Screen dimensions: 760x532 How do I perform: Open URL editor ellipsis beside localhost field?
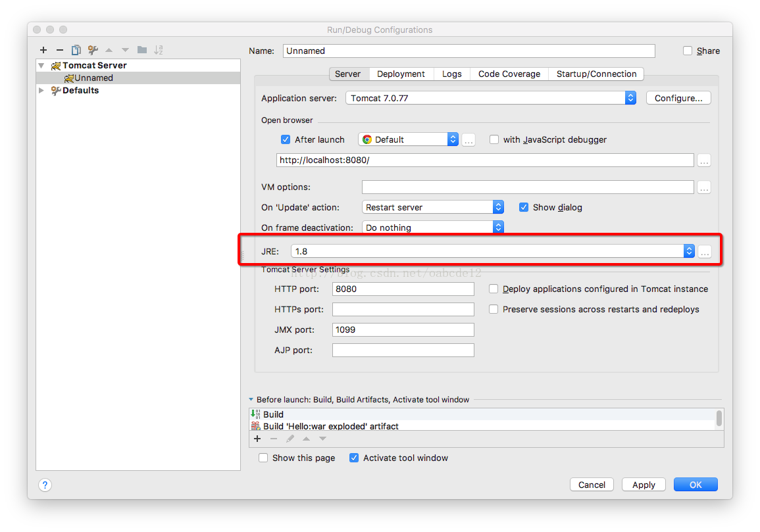(x=704, y=160)
